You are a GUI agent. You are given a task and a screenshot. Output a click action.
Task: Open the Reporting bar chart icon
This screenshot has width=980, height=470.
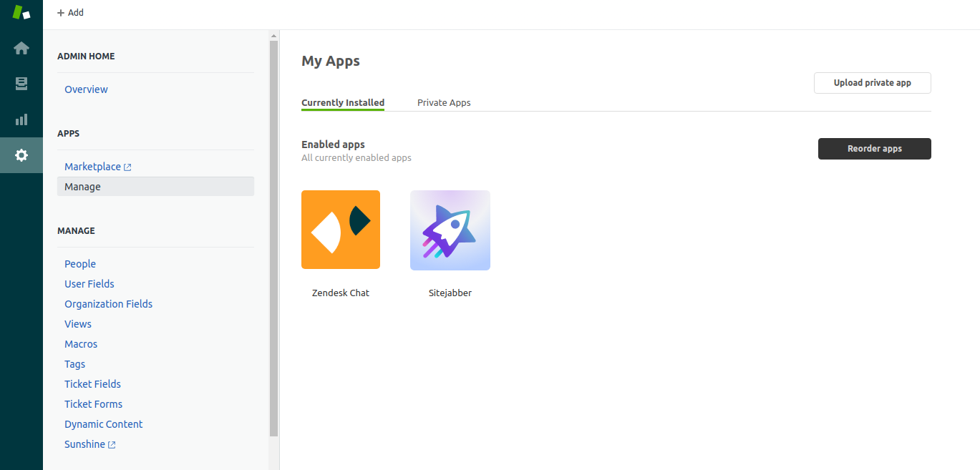[21, 119]
